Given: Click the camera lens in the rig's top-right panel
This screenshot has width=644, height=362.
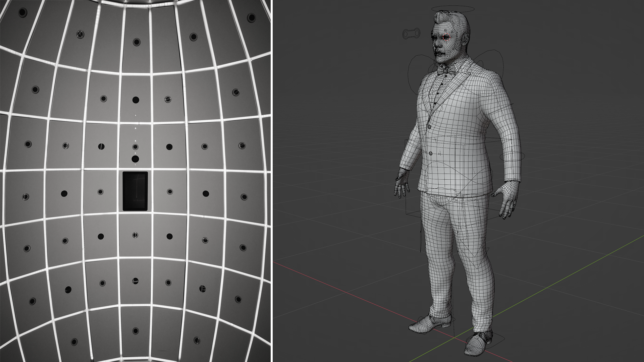Looking at the screenshot, I should click(251, 17).
